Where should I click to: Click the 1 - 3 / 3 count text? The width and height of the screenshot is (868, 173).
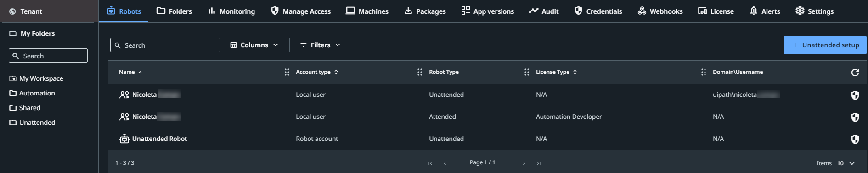[x=124, y=163]
